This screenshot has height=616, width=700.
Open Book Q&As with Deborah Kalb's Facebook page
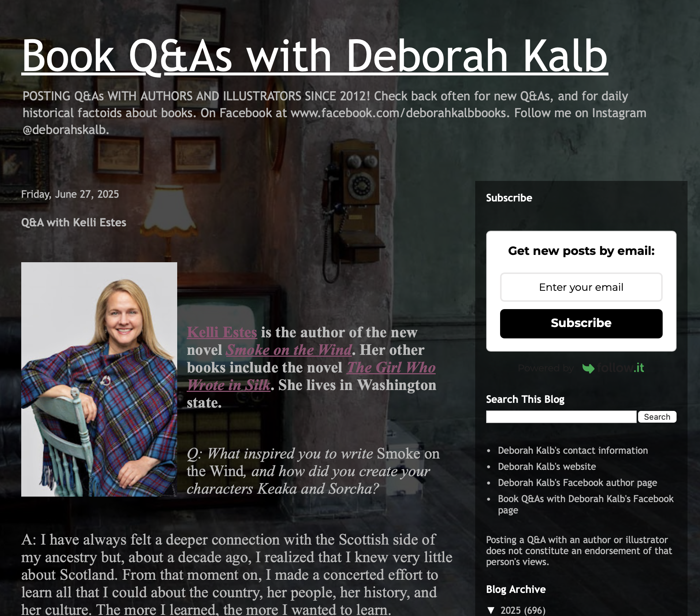point(585,504)
